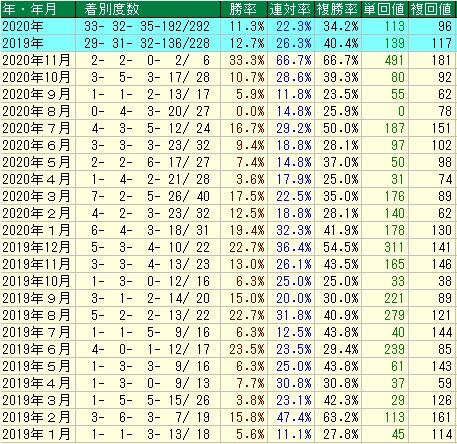Click the 連対率 column header
The width and height of the screenshot is (457, 444).
point(291,9)
